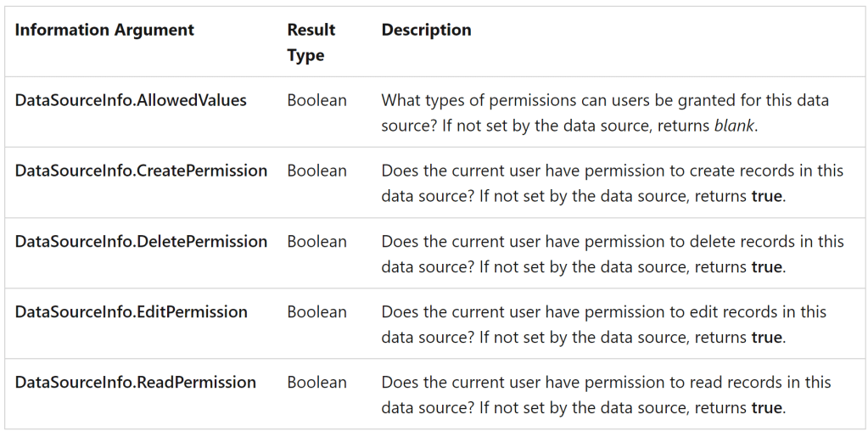Viewport: 868px width, 431px height.
Task: Select the DataSourceInfo.EditPermission argument name
Action: click(132, 311)
